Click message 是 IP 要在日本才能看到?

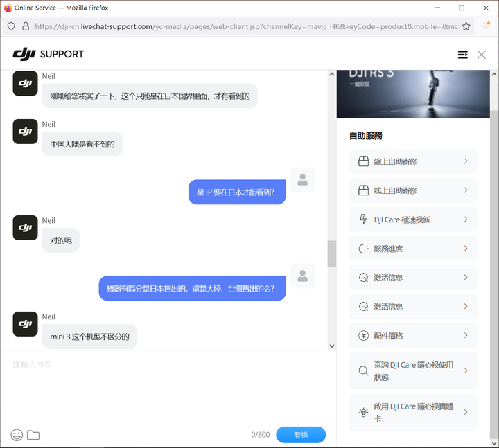[237, 192]
